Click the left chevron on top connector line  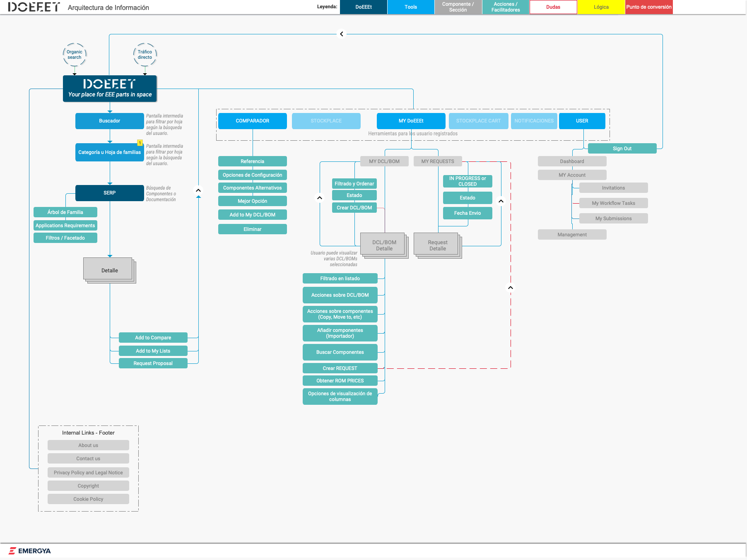pos(342,34)
